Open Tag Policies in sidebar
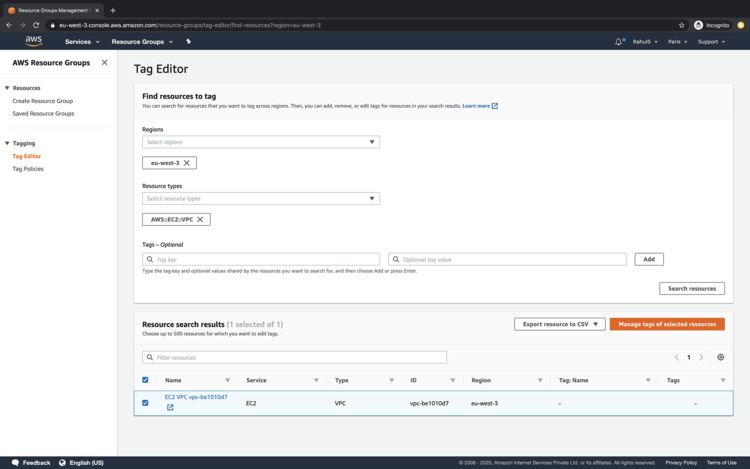The width and height of the screenshot is (750, 469). click(x=28, y=169)
